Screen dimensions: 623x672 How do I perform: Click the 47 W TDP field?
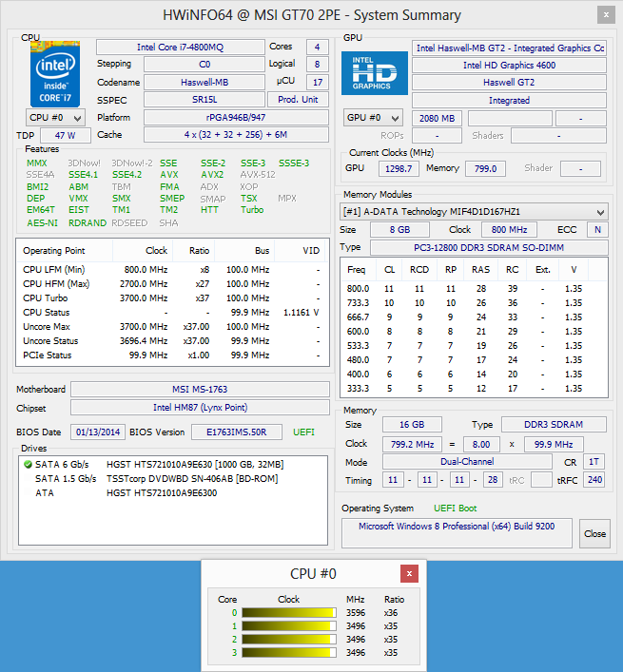point(66,135)
